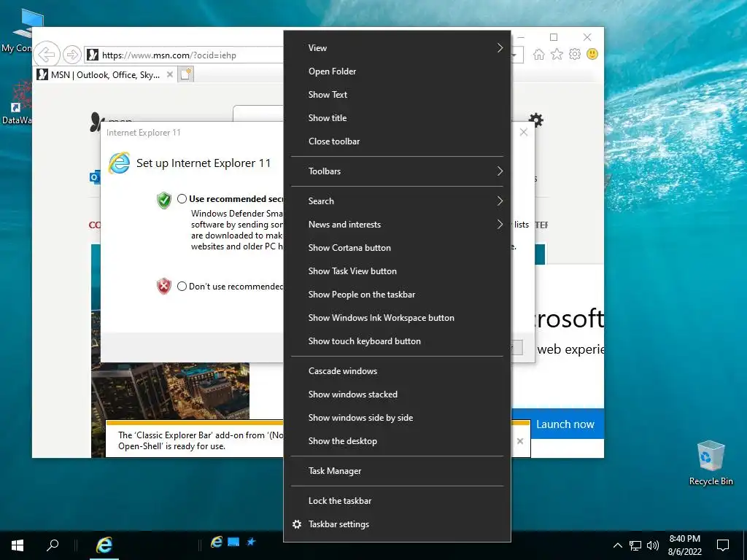Toggle Lock the taskbar
The image size is (747, 560).
pos(397,500)
